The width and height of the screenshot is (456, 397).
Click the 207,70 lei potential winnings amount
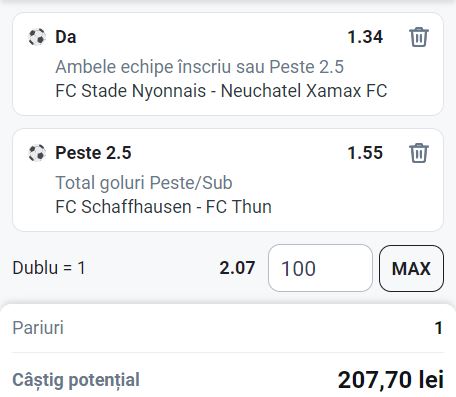(x=391, y=380)
